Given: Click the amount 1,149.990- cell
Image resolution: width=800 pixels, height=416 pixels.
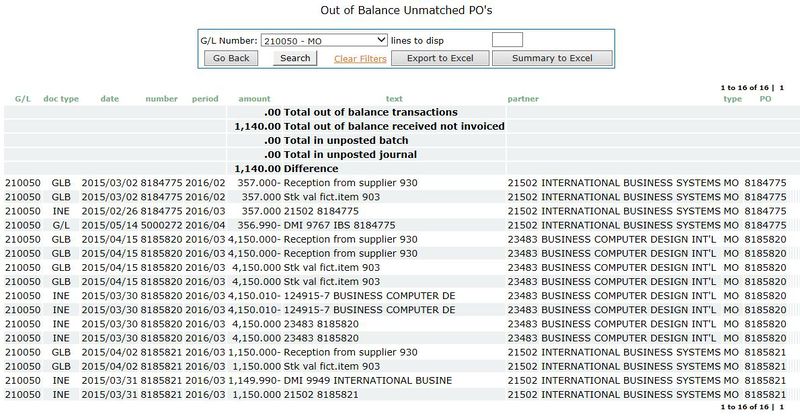Looking at the screenshot, I should (x=254, y=381).
